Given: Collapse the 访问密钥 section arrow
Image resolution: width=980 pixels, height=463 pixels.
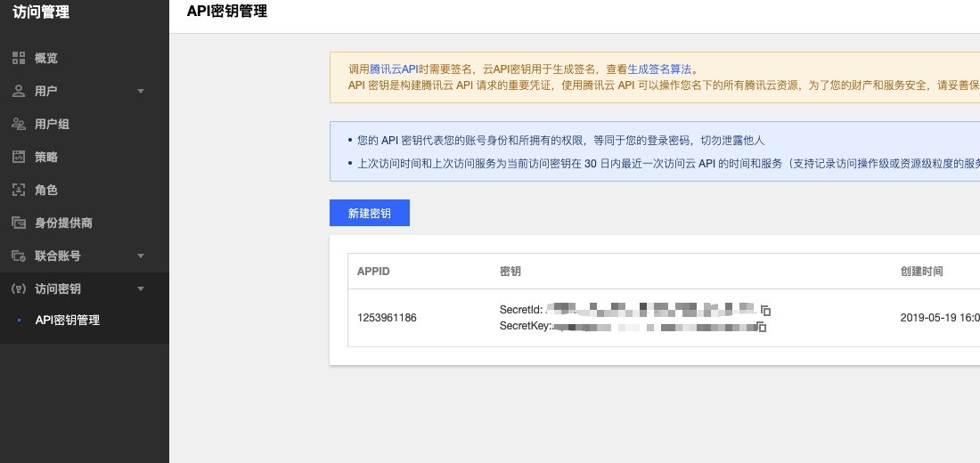Looking at the screenshot, I should click(141, 288).
